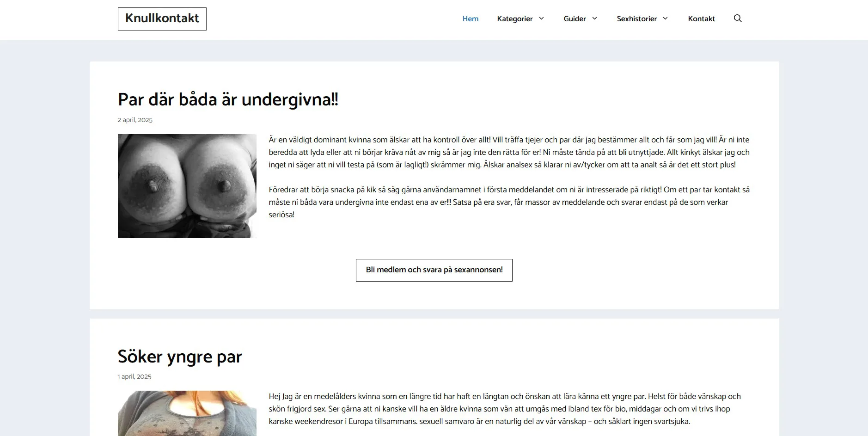
Task: Click the 'Bli medlem och svara på sexannonsen!' button
Action: 434,270
